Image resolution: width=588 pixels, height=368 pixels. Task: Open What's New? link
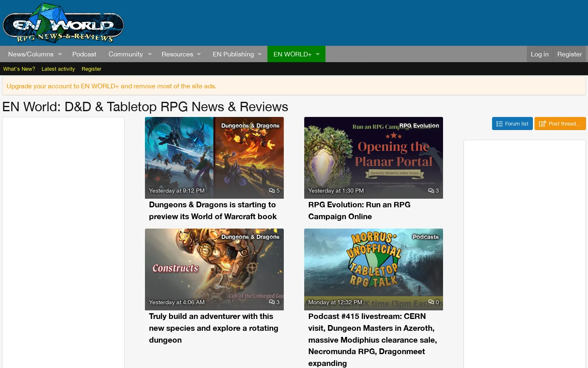(x=19, y=69)
